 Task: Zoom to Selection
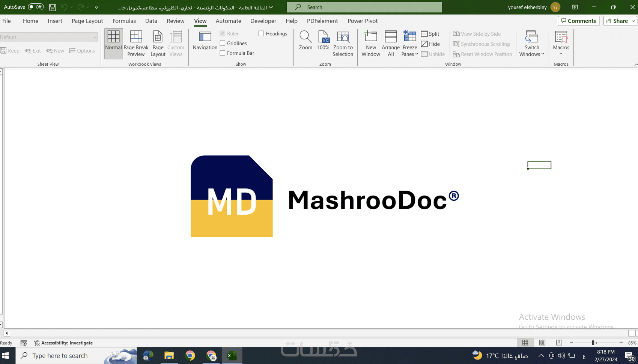(x=343, y=44)
